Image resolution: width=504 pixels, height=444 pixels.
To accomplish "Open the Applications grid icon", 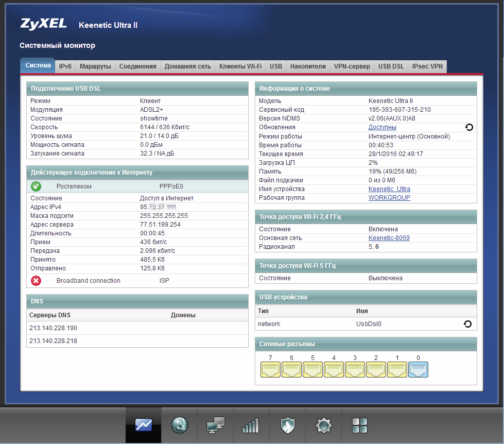I will coord(359,425).
